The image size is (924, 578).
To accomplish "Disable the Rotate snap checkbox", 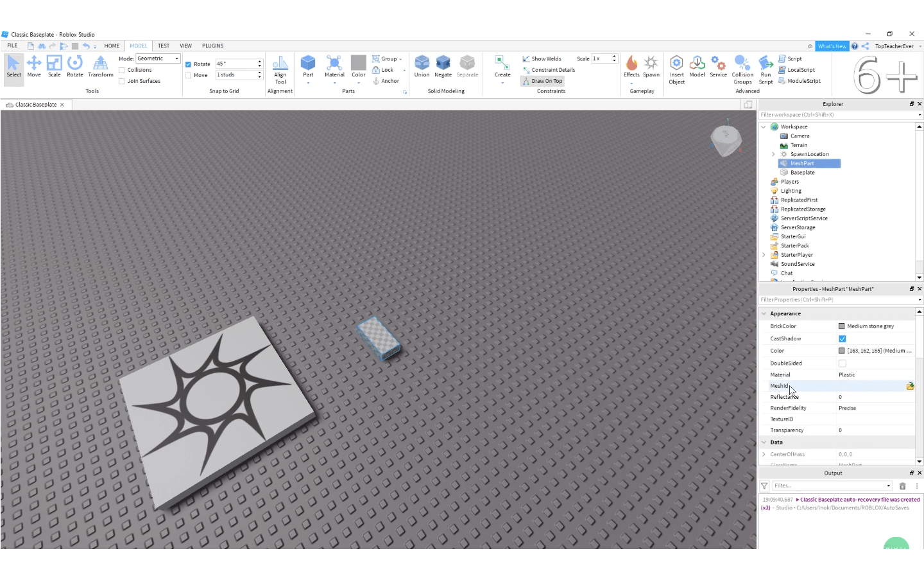I will [x=189, y=64].
